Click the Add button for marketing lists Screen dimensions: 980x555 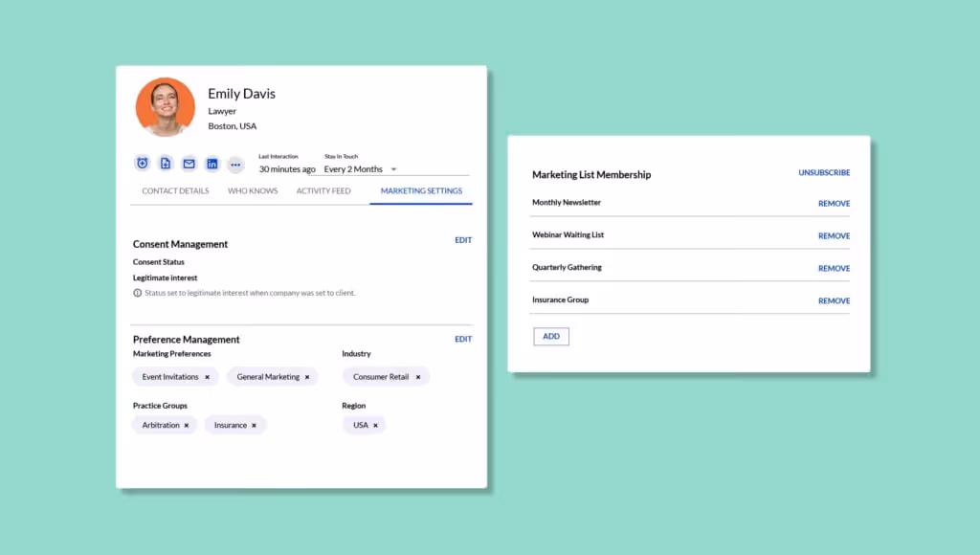tap(551, 336)
